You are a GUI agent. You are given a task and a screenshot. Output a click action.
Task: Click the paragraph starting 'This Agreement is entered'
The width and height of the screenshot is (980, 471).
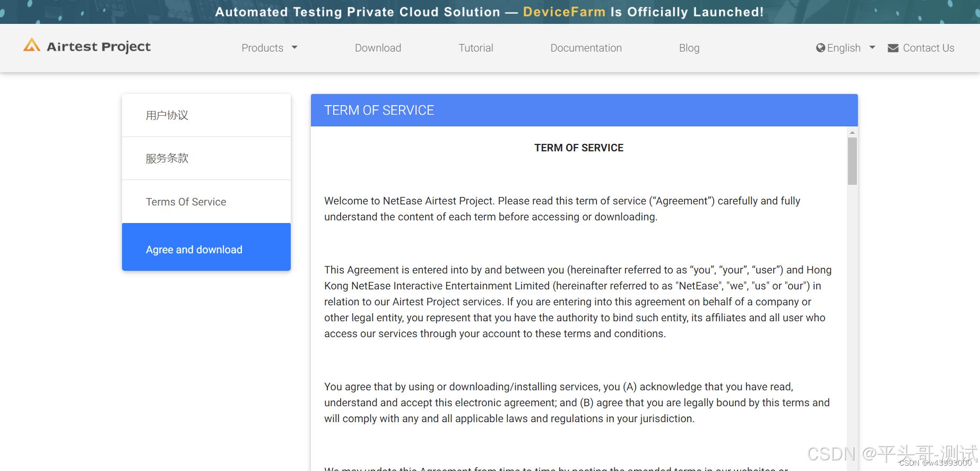578,302
